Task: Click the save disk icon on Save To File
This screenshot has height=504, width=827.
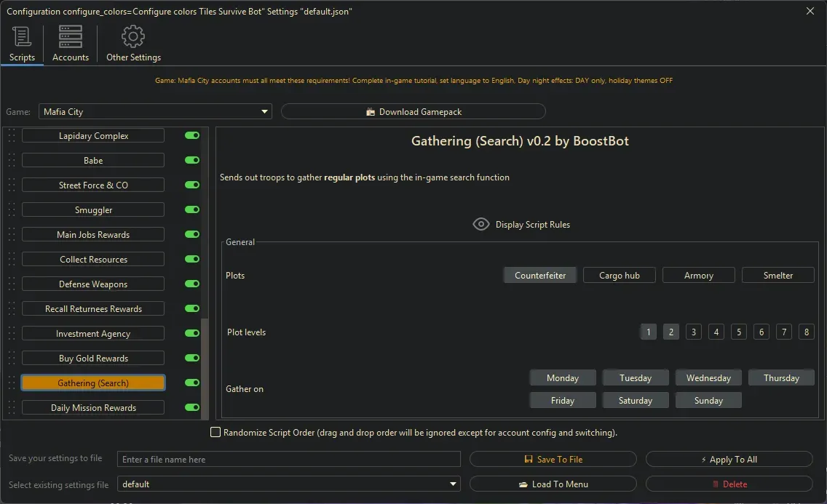Action: 528,459
